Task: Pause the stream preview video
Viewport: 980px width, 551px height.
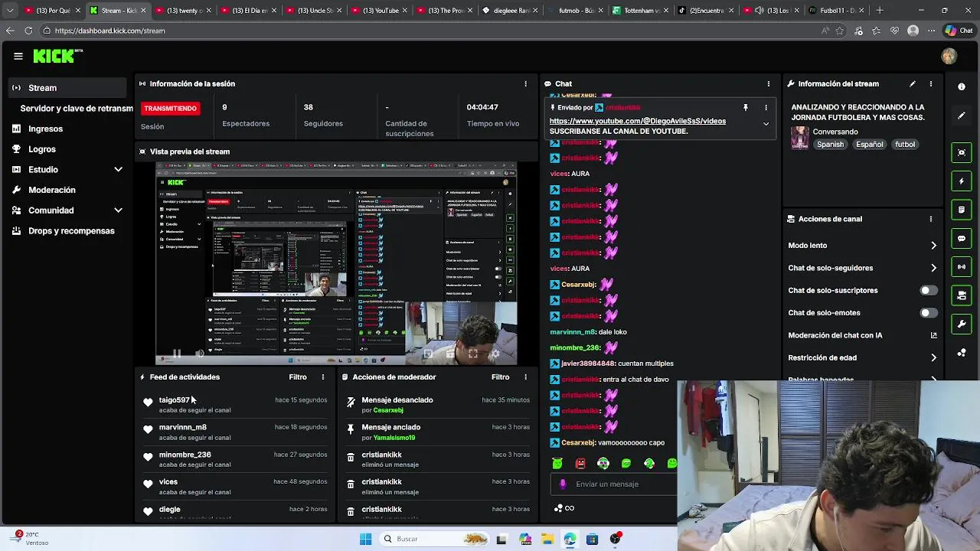Action: point(177,354)
